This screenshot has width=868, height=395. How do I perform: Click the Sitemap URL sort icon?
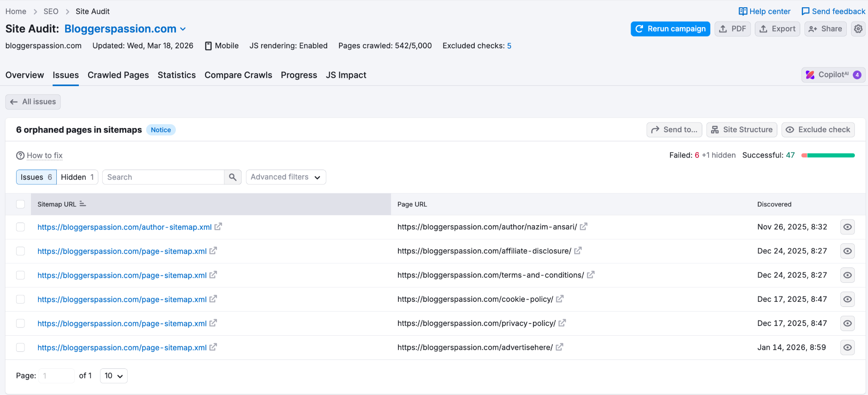pyautogui.click(x=83, y=204)
